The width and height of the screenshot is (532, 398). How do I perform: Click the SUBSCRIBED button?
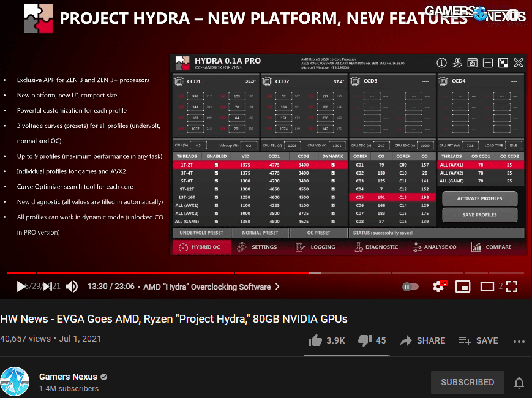(468, 382)
